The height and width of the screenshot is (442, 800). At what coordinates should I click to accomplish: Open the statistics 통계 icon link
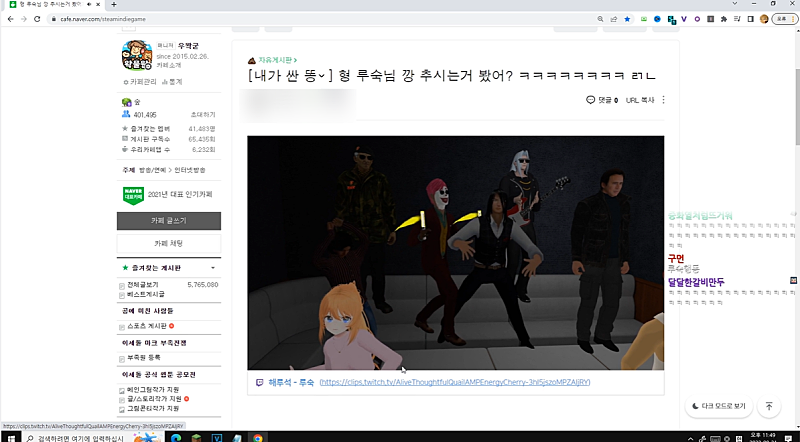pyautogui.click(x=172, y=82)
